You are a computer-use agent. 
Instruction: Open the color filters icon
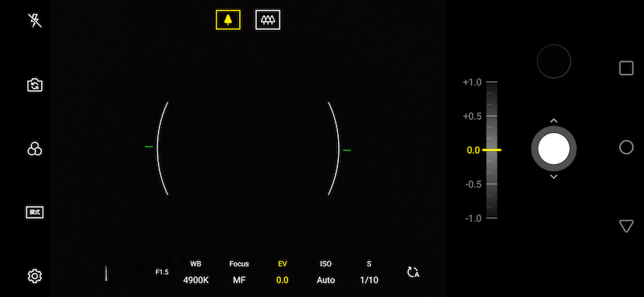click(x=35, y=149)
